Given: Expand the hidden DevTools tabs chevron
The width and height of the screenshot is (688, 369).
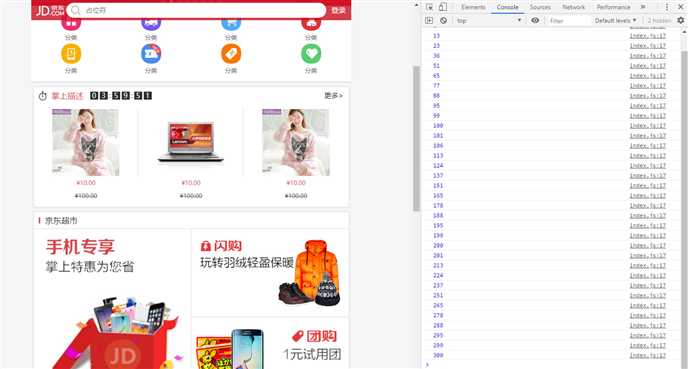Looking at the screenshot, I should (643, 7).
